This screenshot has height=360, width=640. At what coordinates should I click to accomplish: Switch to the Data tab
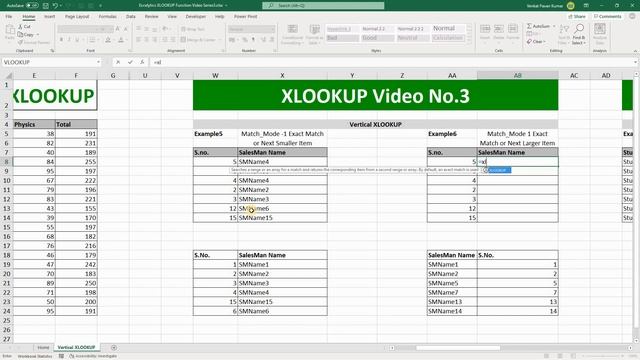131,17
